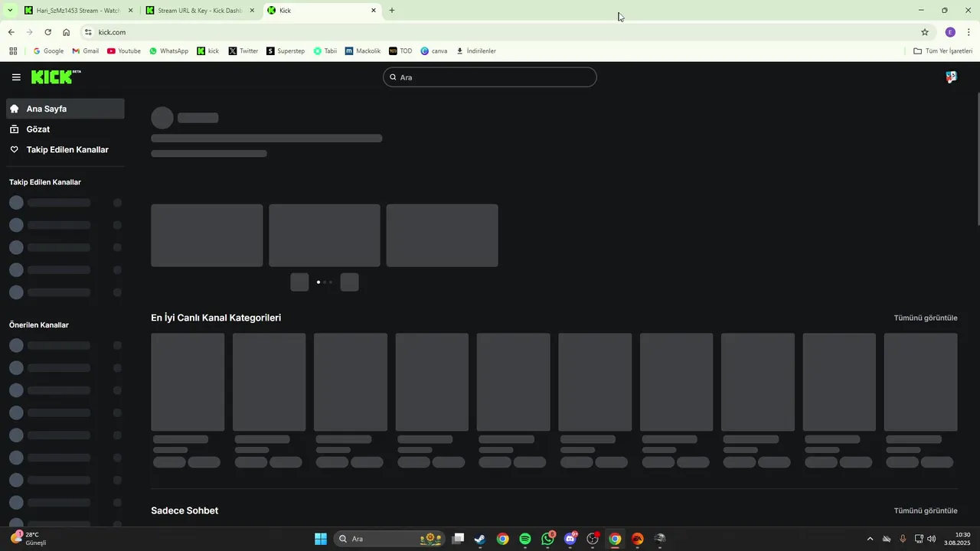Go to previous featured carousel slide

point(299,282)
